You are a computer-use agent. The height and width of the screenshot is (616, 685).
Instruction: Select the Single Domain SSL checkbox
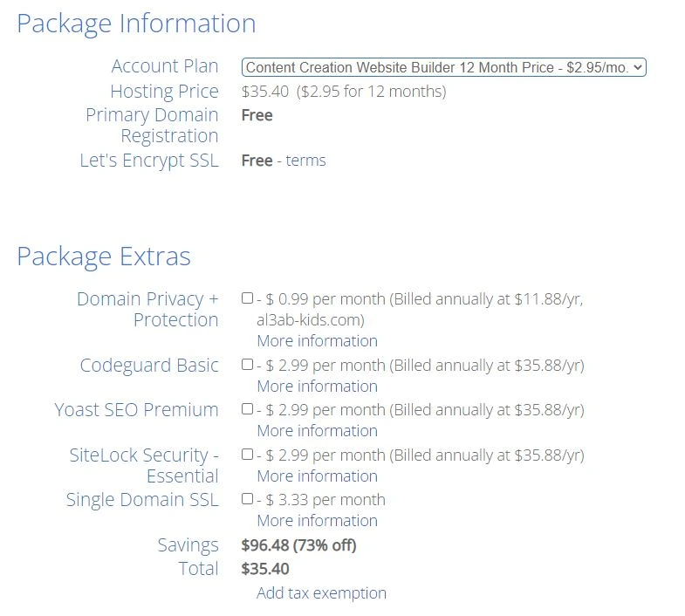pyautogui.click(x=248, y=499)
